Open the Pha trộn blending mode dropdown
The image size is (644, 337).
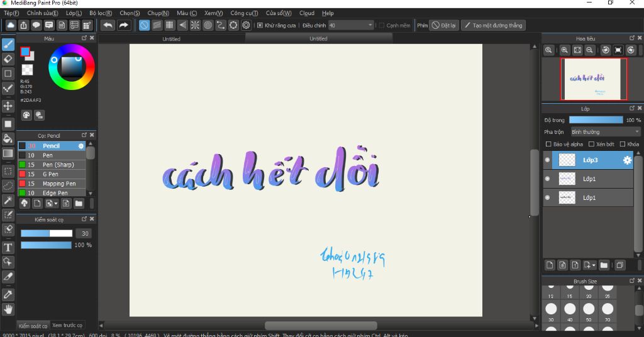[x=606, y=132]
